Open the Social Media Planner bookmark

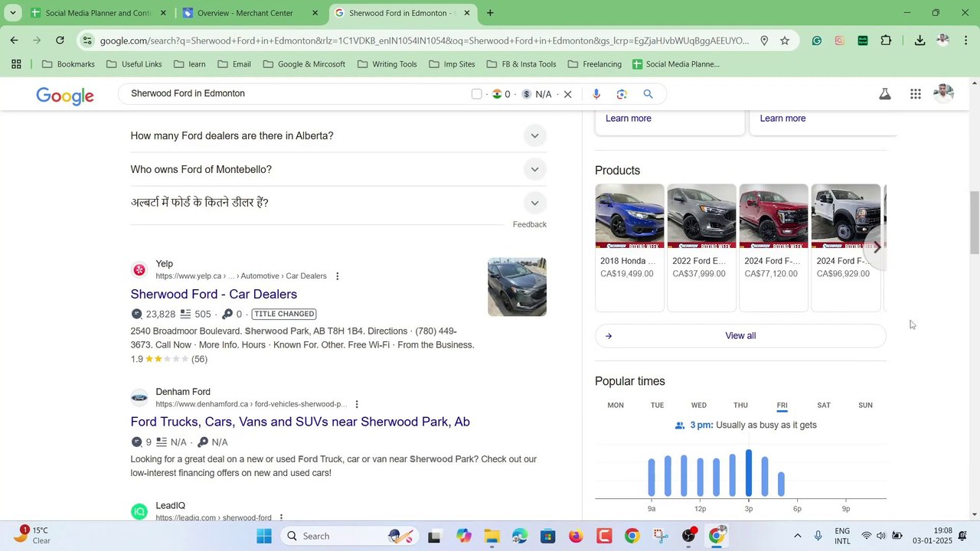point(676,64)
